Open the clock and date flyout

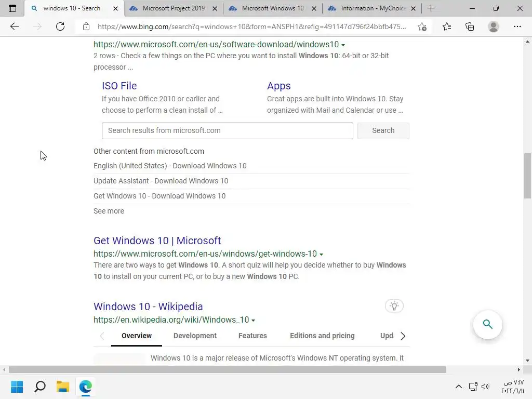click(513, 387)
